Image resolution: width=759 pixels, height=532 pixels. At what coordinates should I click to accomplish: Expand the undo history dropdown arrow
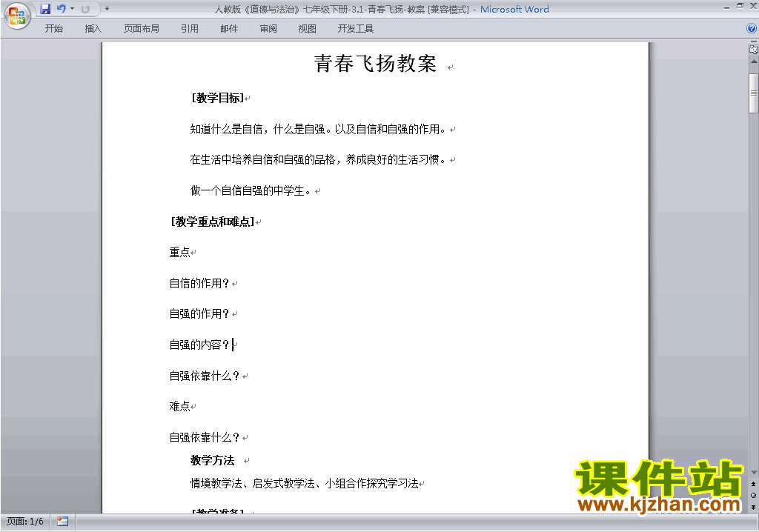pos(72,9)
